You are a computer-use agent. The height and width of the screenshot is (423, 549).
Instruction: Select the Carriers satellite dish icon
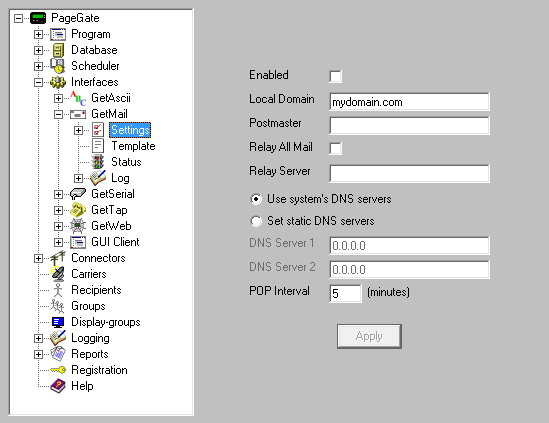click(x=58, y=274)
